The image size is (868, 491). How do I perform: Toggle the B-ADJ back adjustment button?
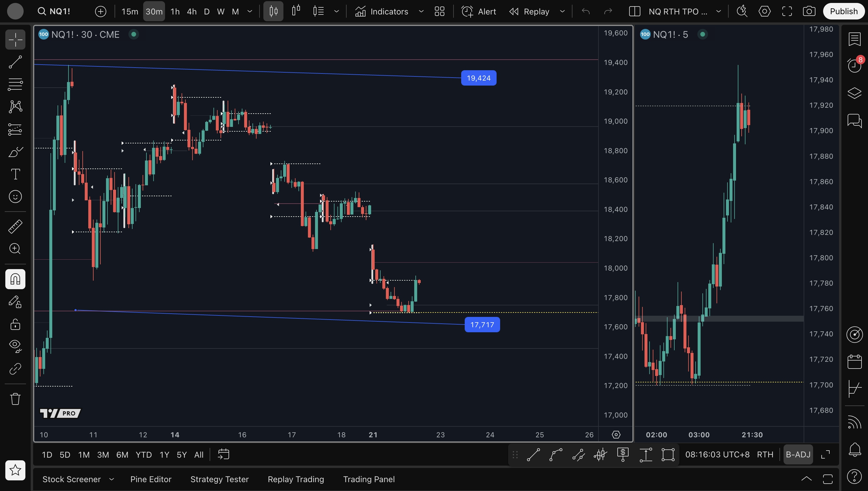[798, 455]
